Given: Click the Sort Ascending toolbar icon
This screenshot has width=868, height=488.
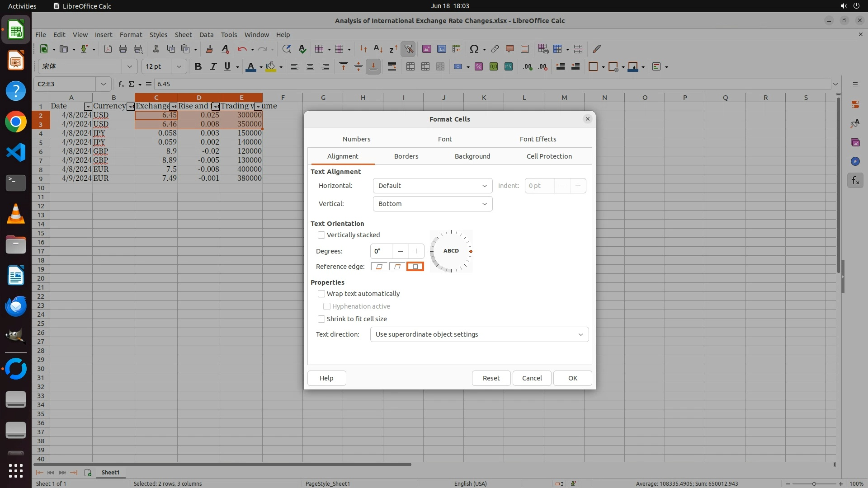Looking at the screenshot, I should pos(378,49).
